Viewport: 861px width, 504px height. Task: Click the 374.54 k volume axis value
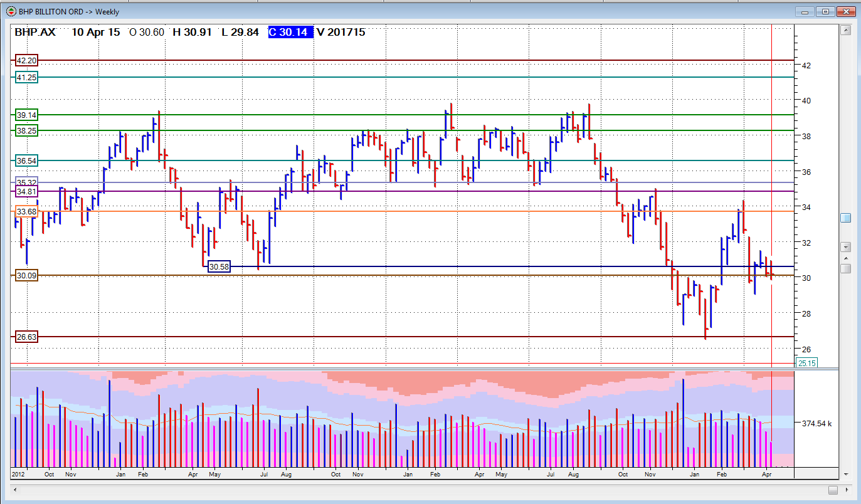[x=817, y=424]
